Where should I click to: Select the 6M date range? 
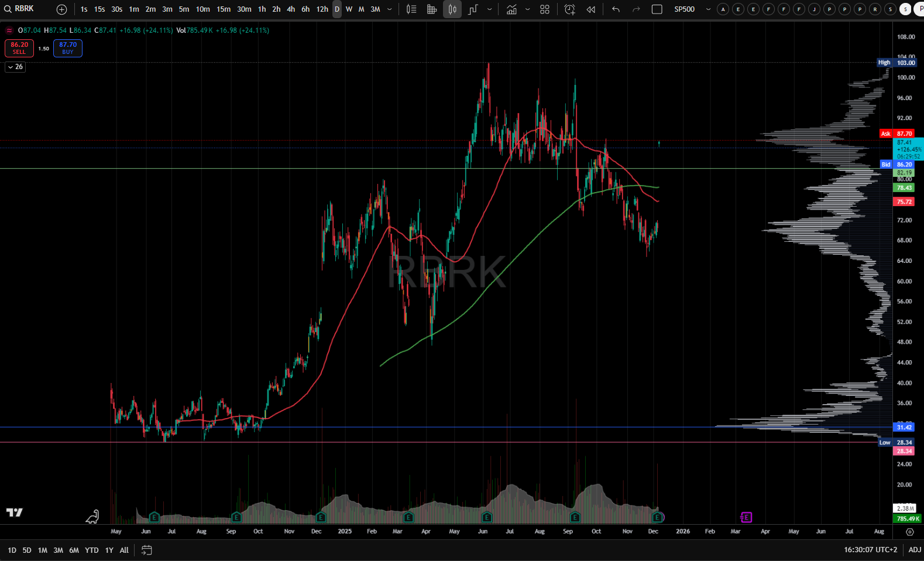(74, 550)
